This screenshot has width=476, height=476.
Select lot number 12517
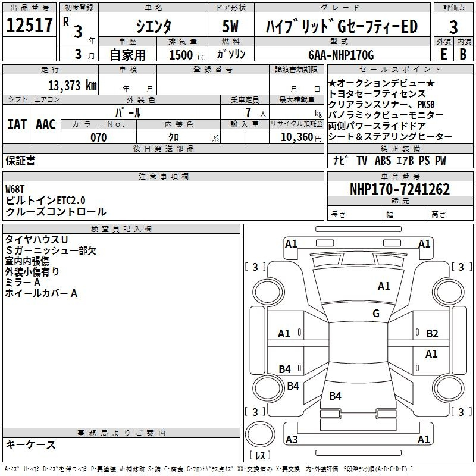29,26
